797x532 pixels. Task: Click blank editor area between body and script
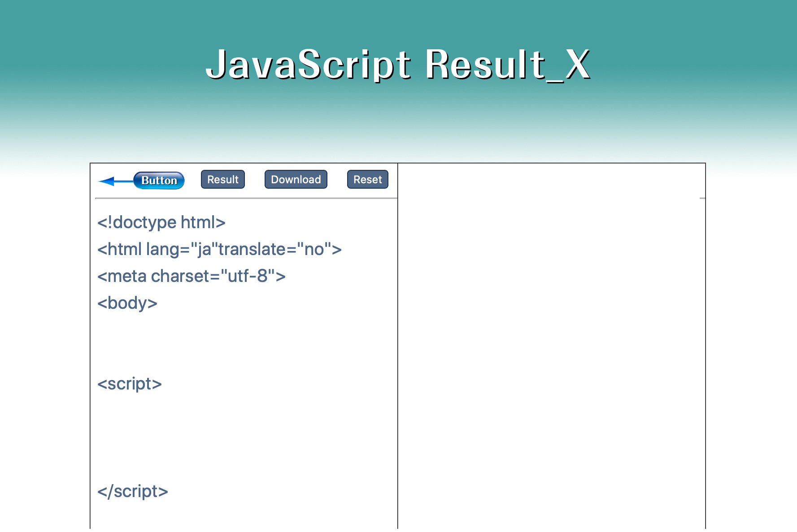tap(242, 343)
